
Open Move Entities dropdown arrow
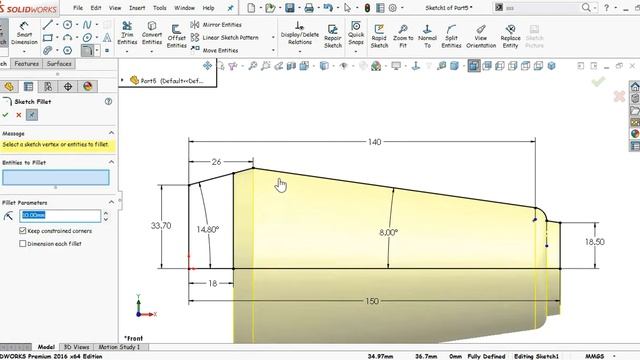click(273, 50)
